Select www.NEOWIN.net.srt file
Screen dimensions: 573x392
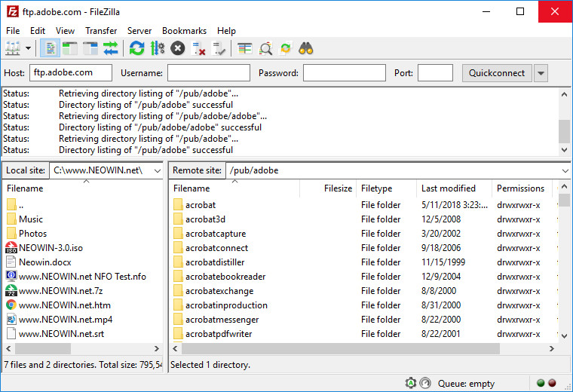pos(84,333)
